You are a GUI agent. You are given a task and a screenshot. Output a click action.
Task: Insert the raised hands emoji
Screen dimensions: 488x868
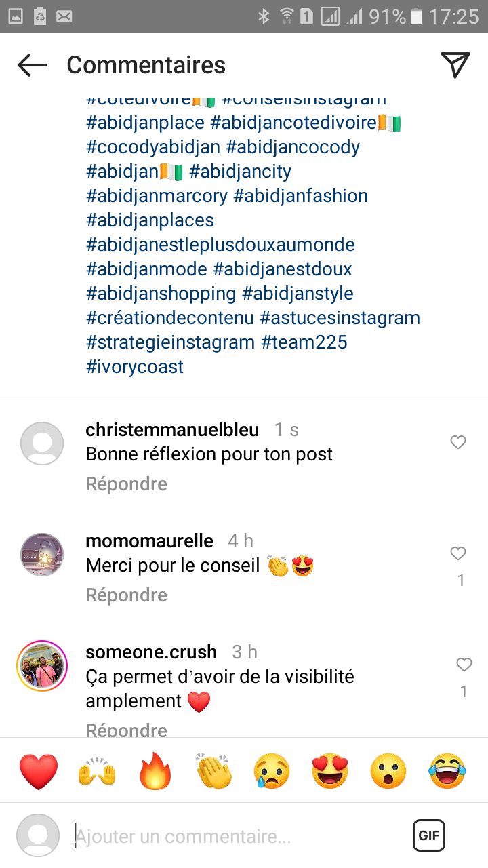[97, 771]
